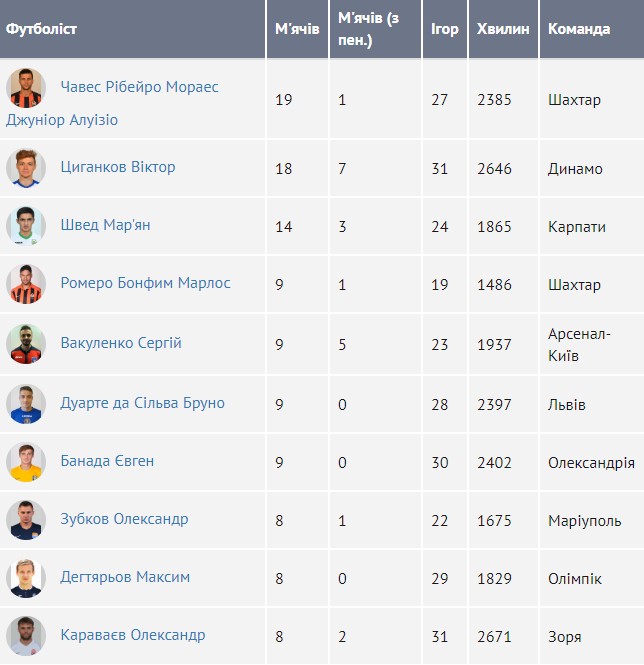Click the Команда column header
Image resolution: width=644 pixels, height=665 pixels.
pyautogui.click(x=579, y=29)
